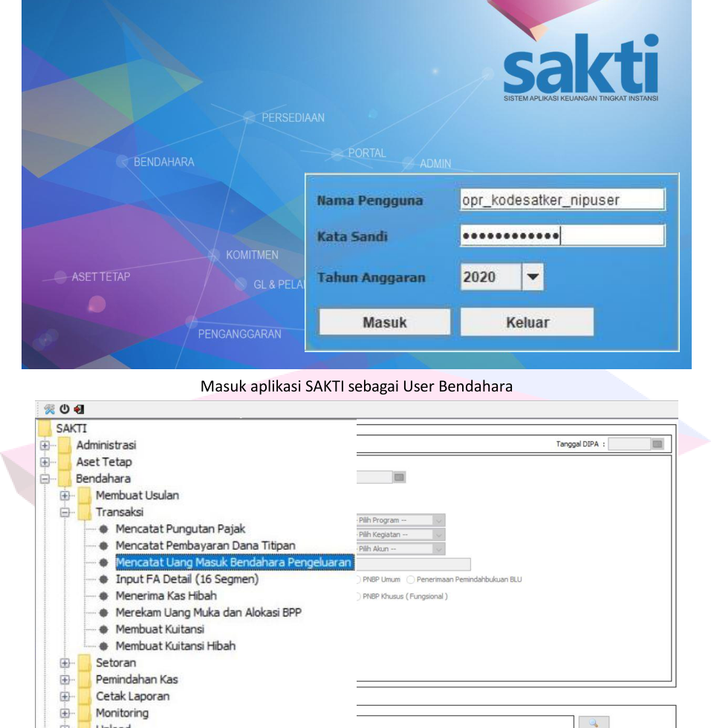
Task: Collapse the Transaksi tree folder
Action: [x=65, y=512]
